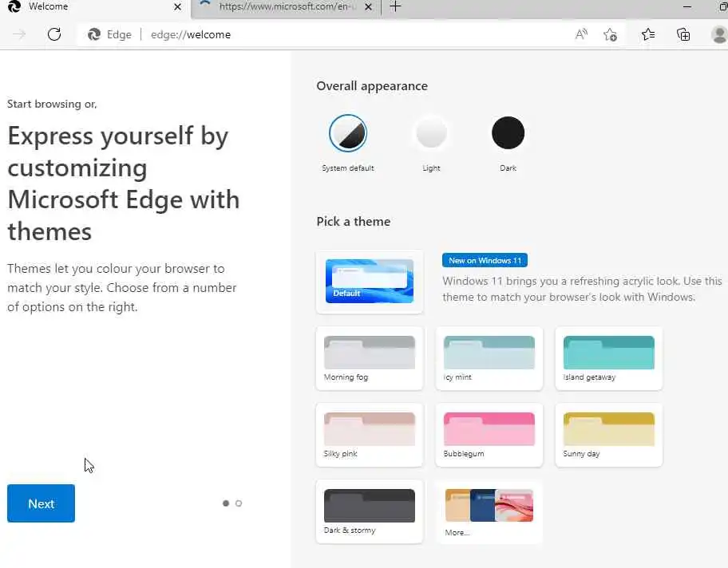Close the Welcome tab

pos(177,7)
